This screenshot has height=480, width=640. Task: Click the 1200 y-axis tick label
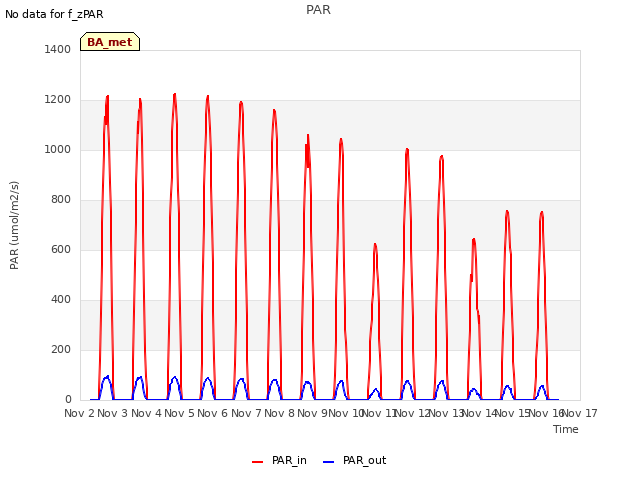click(x=58, y=100)
